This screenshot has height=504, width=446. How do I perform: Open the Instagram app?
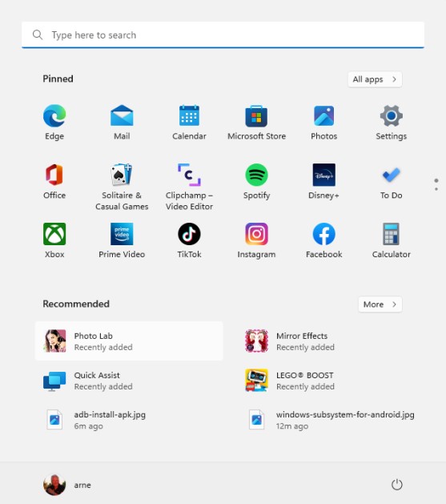(x=256, y=240)
